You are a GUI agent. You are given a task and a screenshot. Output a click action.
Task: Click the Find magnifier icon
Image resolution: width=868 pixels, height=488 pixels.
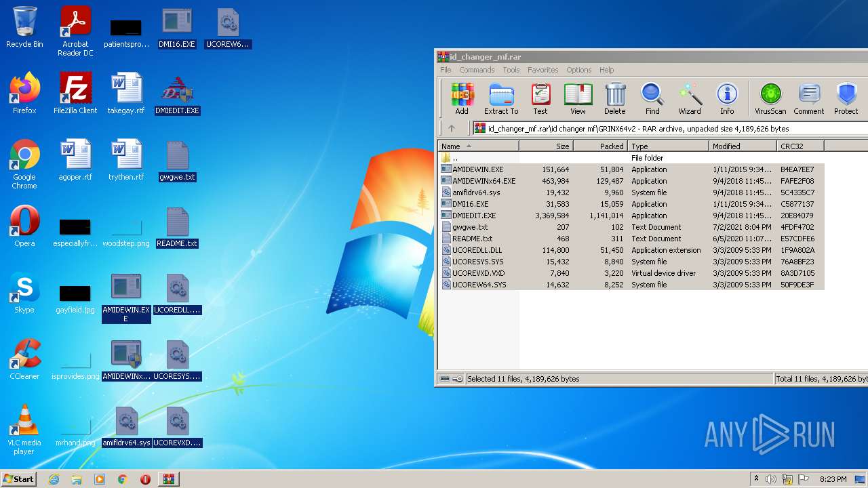point(652,99)
